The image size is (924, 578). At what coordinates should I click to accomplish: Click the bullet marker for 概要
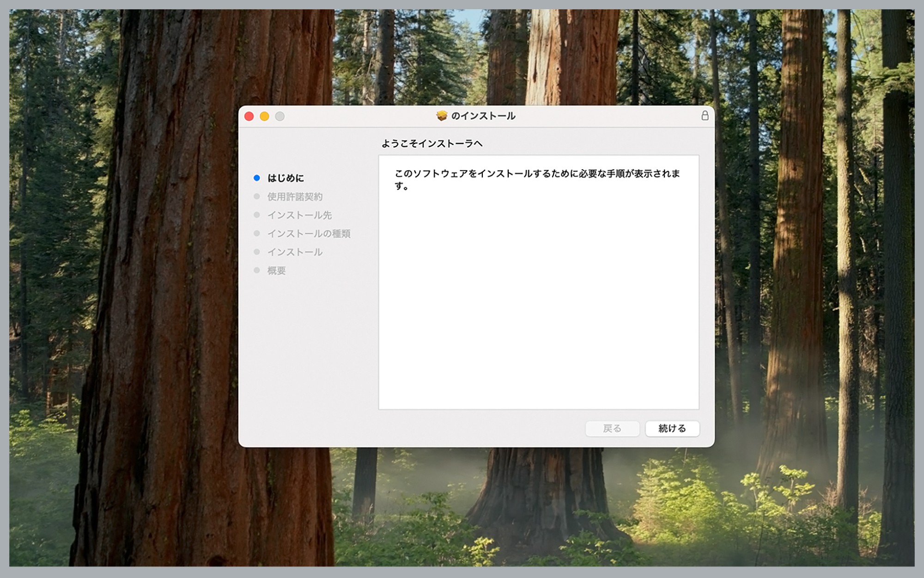click(257, 271)
